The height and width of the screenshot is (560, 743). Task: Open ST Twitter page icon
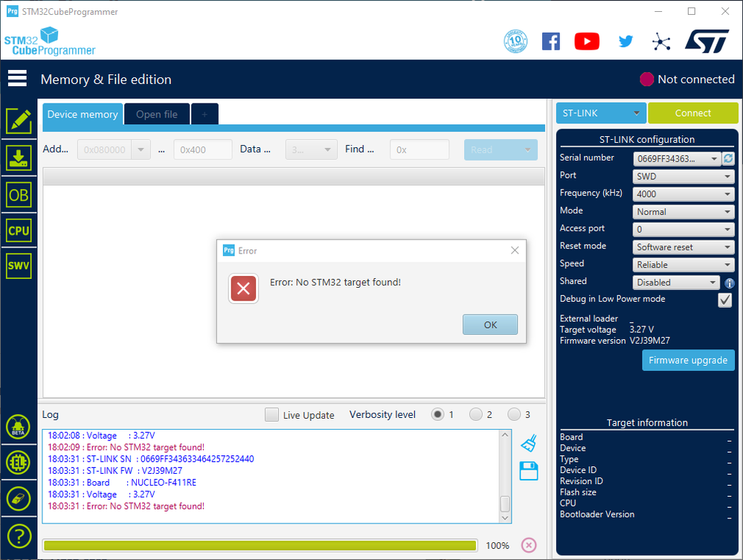pyautogui.click(x=625, y=42)
